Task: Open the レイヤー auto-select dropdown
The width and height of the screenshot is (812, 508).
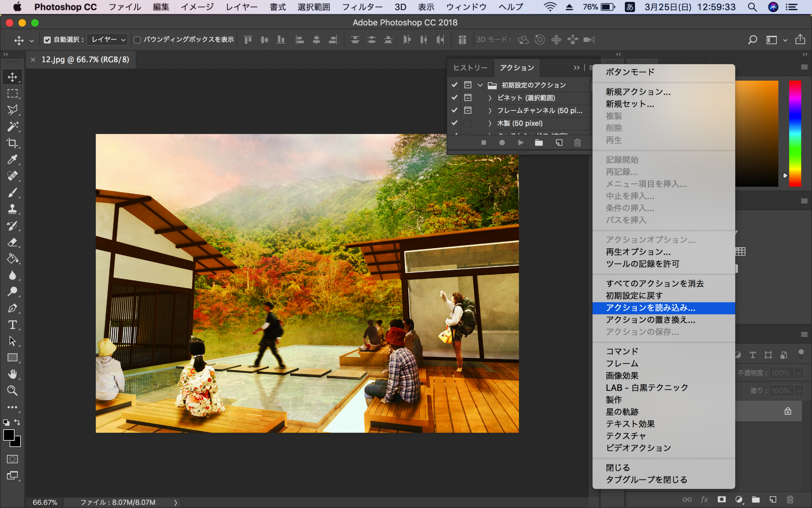Action: tap(108, 40)
